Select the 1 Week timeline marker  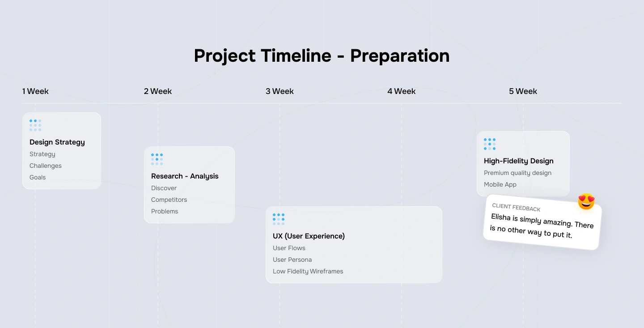(x=35, y=91)
